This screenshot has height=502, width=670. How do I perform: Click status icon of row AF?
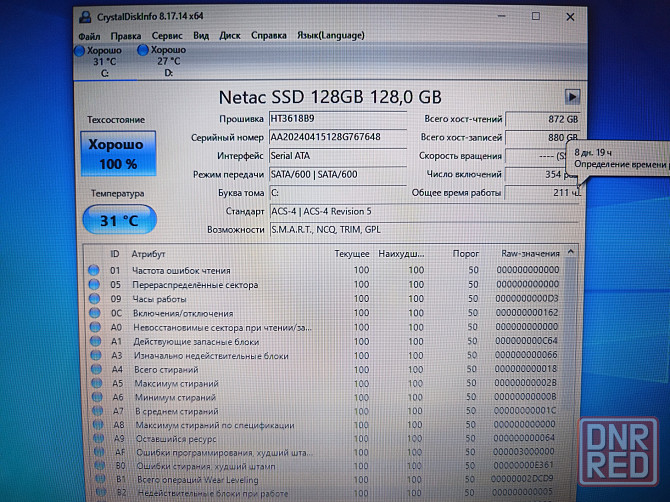pyautogui.click(x=99, y=452)
